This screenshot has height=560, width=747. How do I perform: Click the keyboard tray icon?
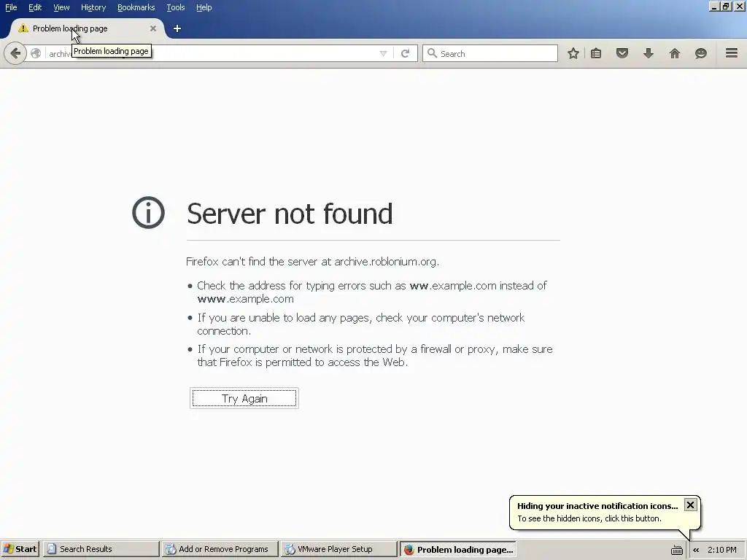click(x=676, y=550)
